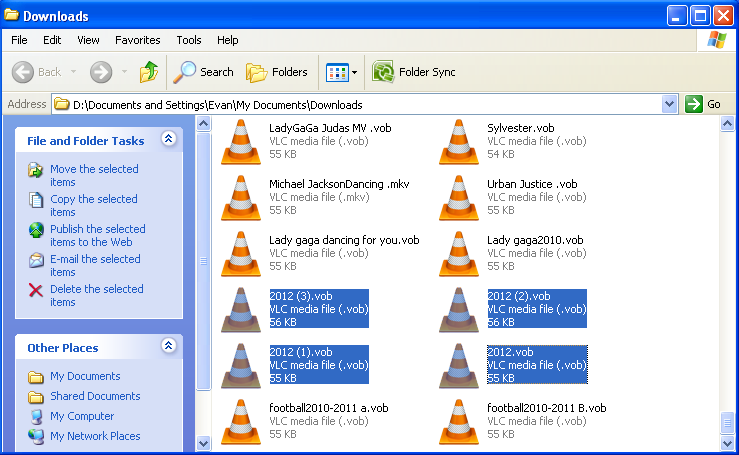Open My Documents in Other Places
This screenshot has width=739, height=455.
coord(85,376)
